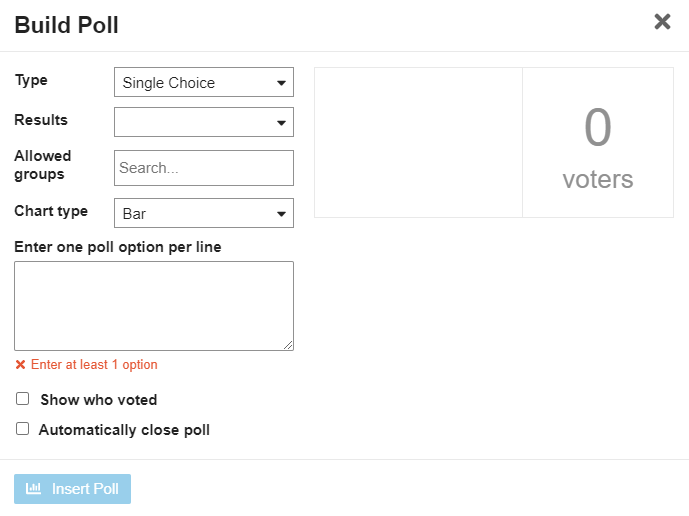Click the Automatically close poll label text

tap(124, 430)
